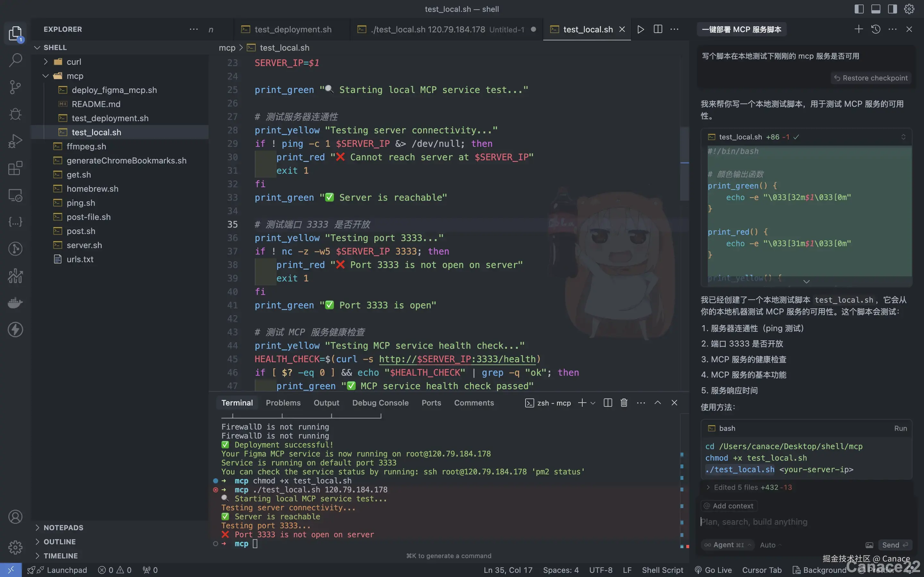Switch to the Problems tab
This screenshot has width=924, height=577.
[283, 403]
